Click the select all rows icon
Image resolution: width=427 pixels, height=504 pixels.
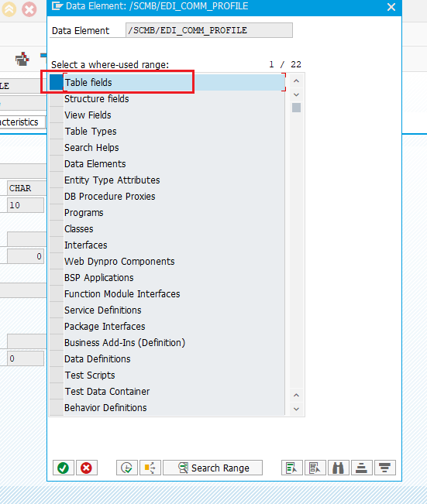click(291, 468)
